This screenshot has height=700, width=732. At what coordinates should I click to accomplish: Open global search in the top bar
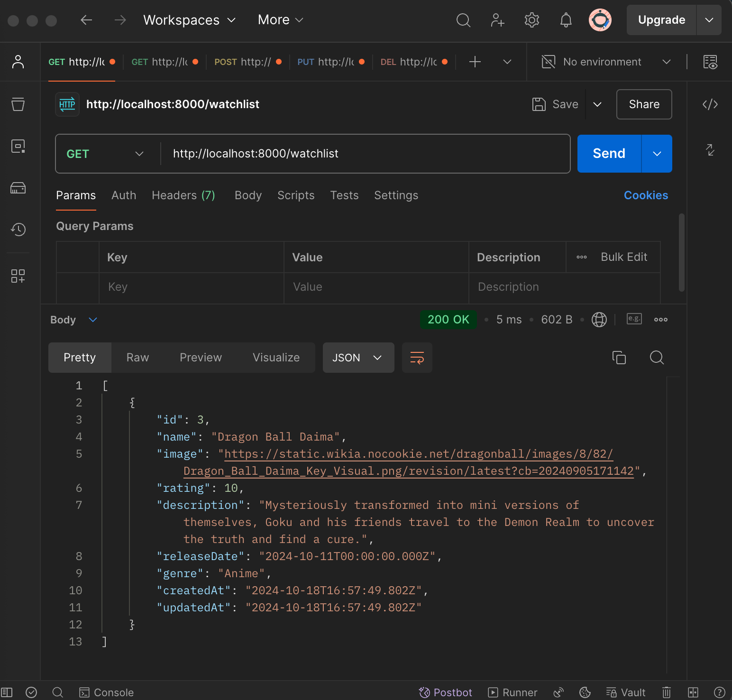[x=463, y=20]
